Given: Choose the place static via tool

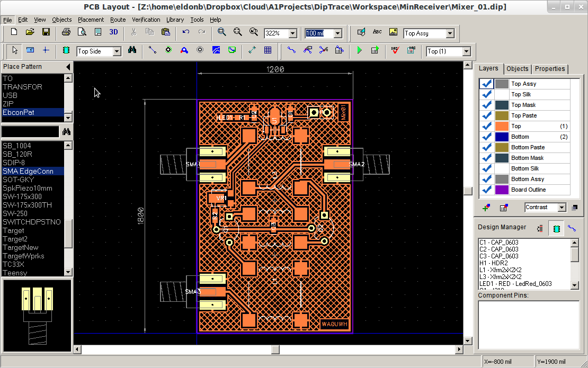Looking at the screenshot, I should point(168,50).
